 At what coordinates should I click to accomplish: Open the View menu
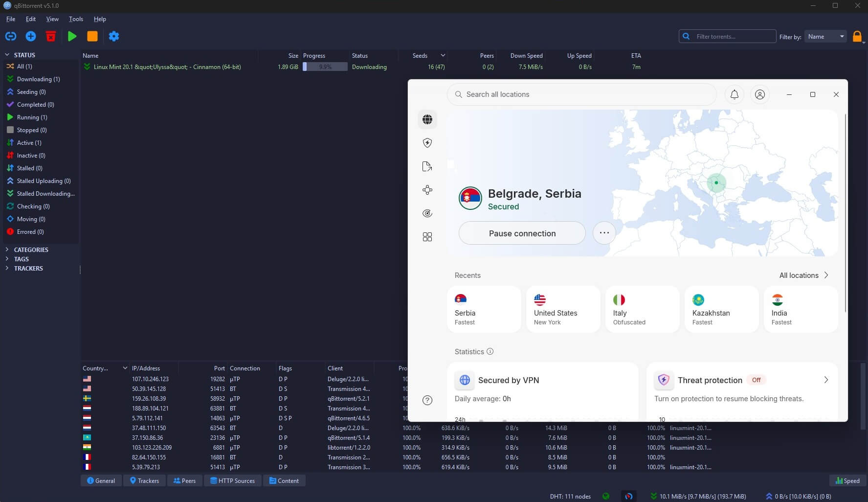[x=52, y=19]
